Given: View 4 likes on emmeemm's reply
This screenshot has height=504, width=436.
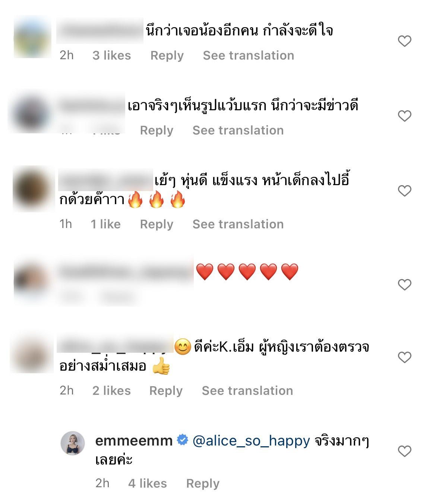Looking at the screenshot, I should coord(148,484).
